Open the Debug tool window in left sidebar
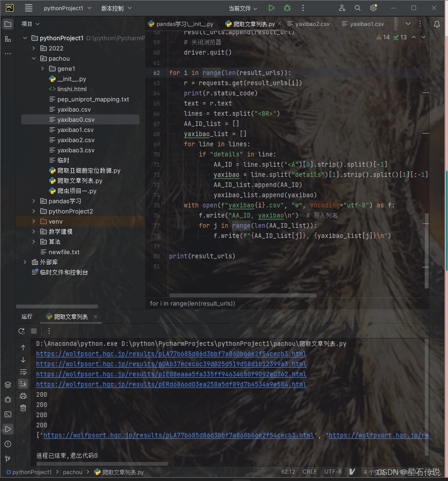The height and width of the screenshot is (481, 448). 8,400
